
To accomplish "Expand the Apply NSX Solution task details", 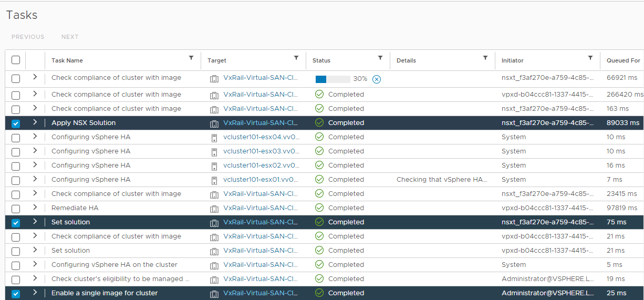I will click(x=35, y=122).
